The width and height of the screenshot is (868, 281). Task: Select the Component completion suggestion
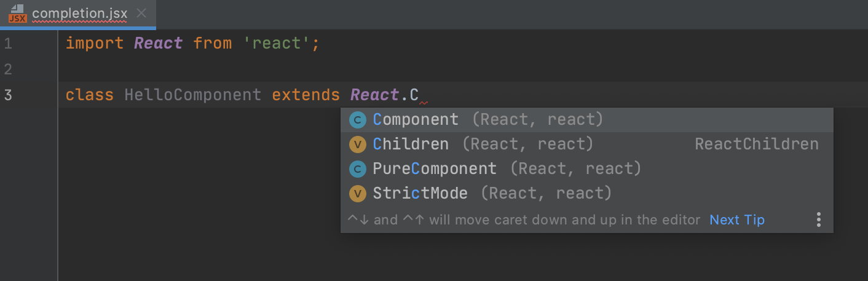pyautogui.click(x=416, y=120)
